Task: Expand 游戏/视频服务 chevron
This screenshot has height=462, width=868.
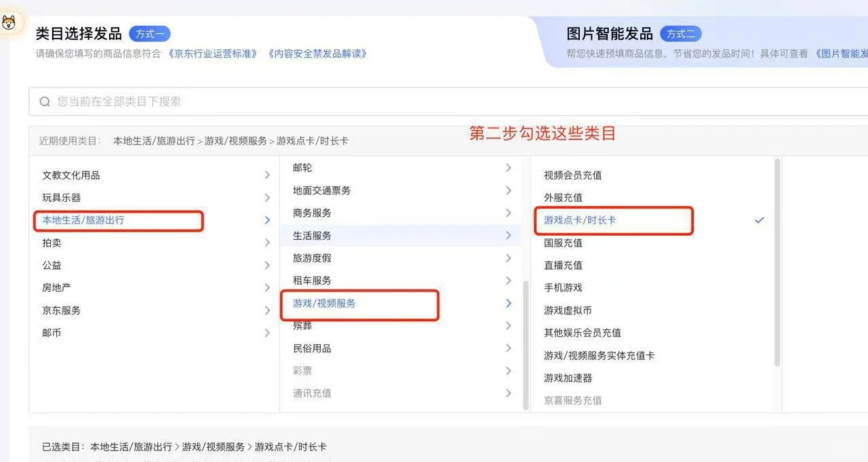Action: coord(508,303)
